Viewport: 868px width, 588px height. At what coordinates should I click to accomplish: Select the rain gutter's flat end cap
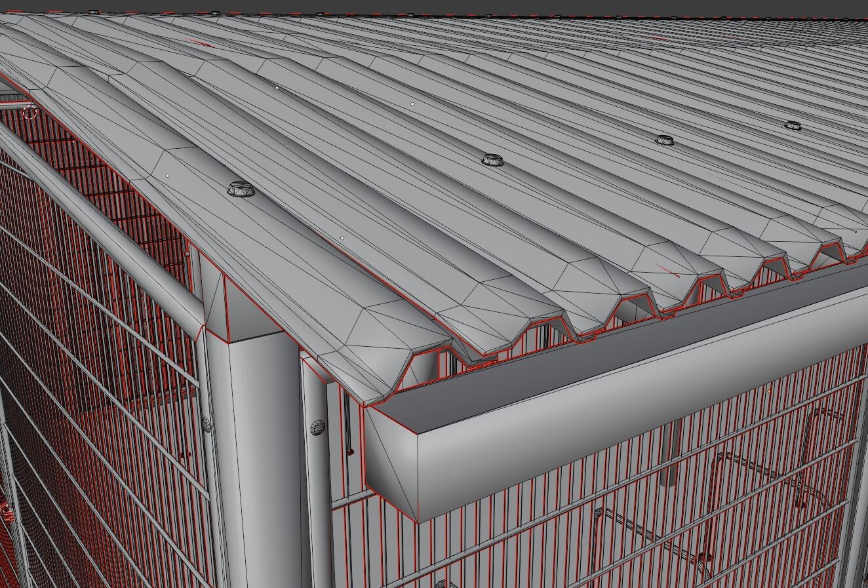coord(391,462)
